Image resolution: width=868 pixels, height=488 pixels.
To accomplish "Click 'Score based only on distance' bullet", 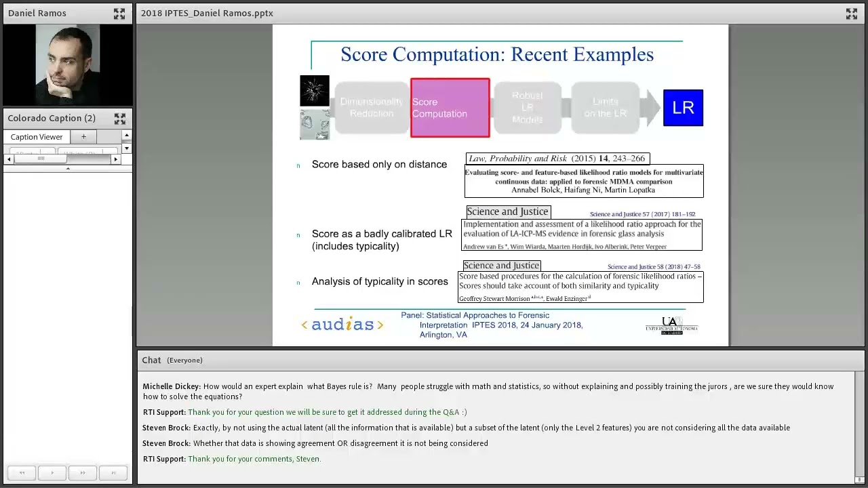I will coord(379,165).
